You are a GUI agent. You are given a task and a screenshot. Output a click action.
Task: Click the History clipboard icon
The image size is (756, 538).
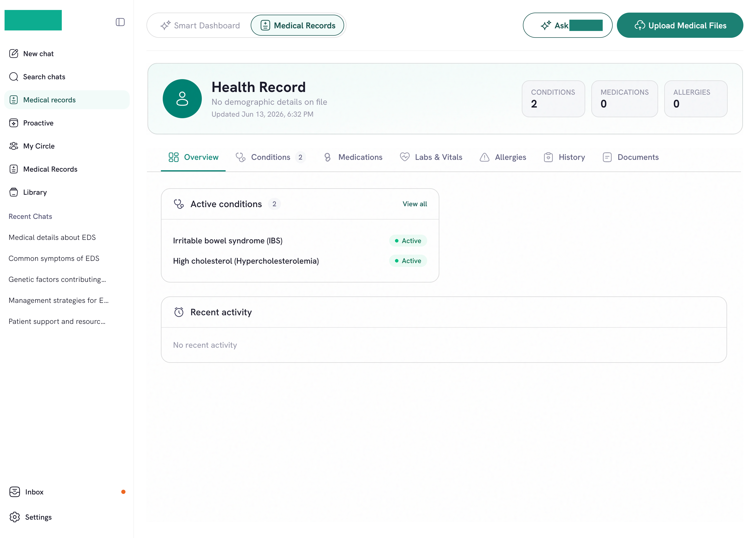click(x=548, y=157)
